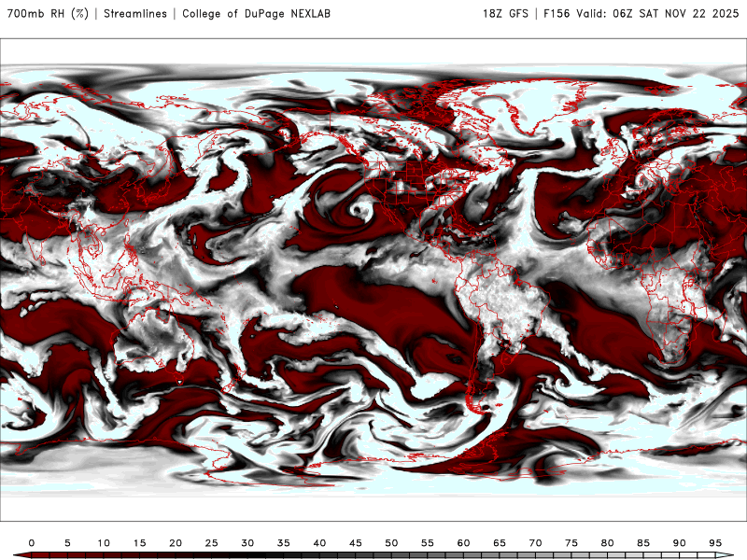747x560 pixels.
Task: Click the '30' colorbar scale label
Action: pyautogui.click(x=247, y=543)
